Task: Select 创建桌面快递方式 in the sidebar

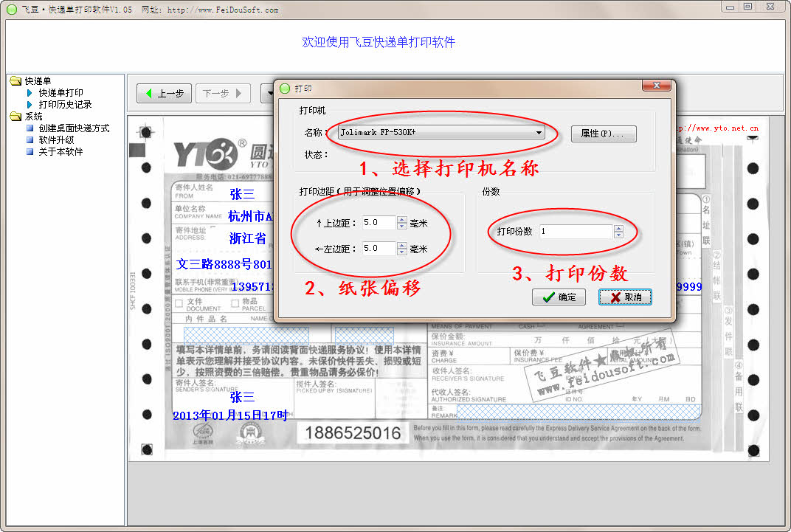Action: (x=74, y=128)
